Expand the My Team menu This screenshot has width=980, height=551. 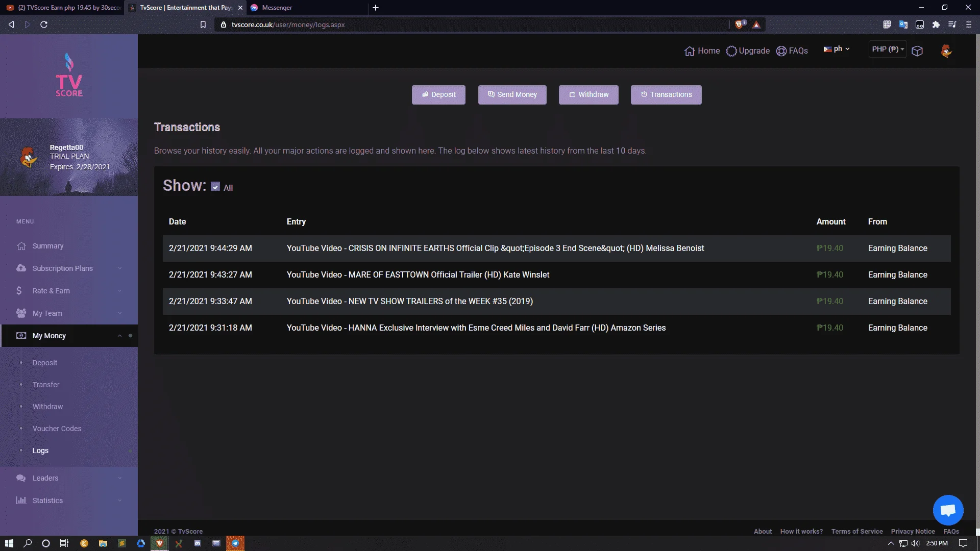69,313
